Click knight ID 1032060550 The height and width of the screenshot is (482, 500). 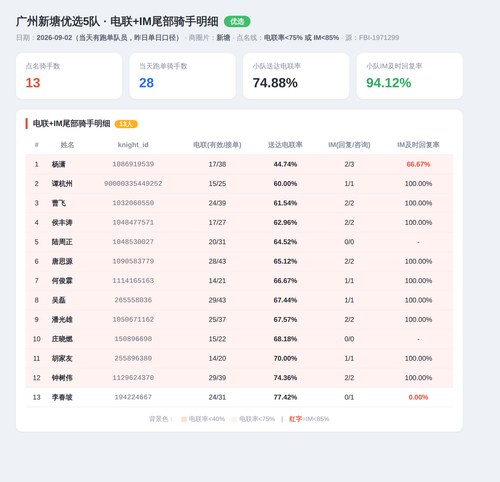coord(133,203)
